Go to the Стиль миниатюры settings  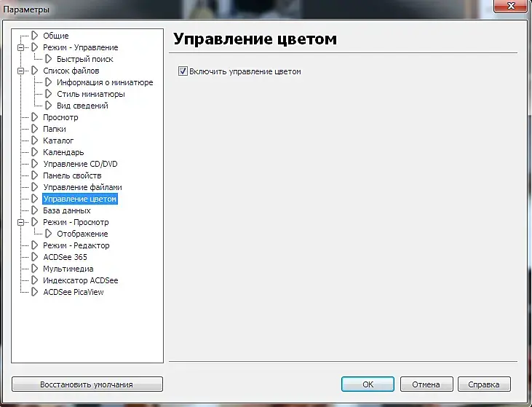tap(90, 94)
